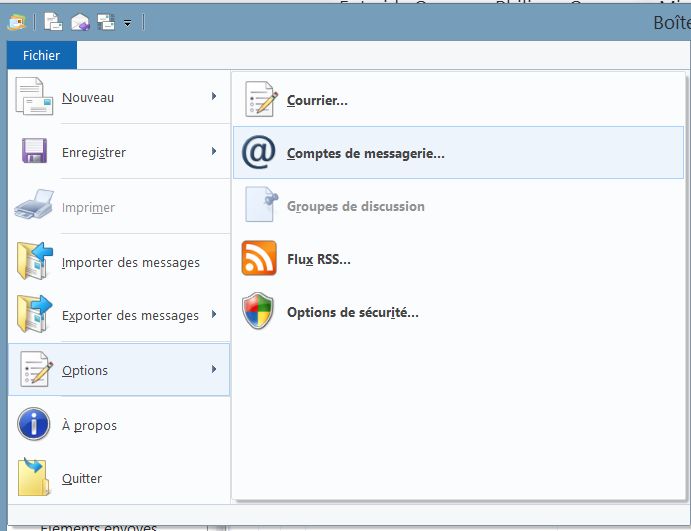Open the À propos entry
The width and height of the screenshot is (691, 531).
click(x=119, y=425)
